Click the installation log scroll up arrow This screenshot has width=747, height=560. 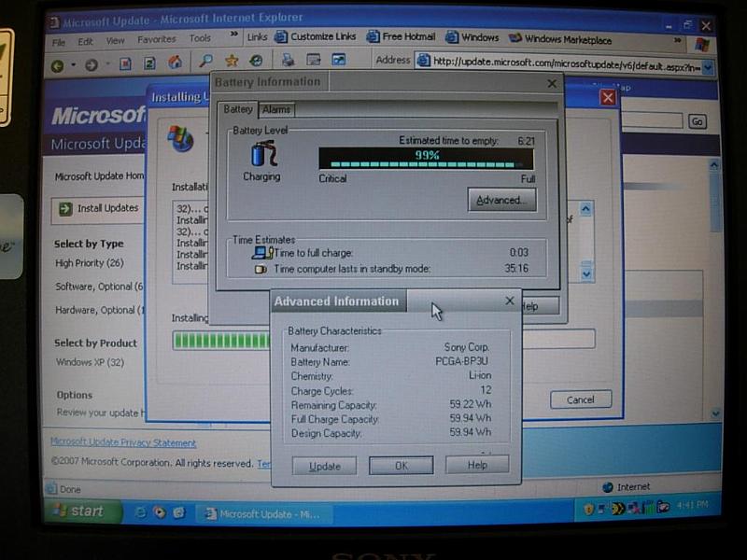click(x=586, y=208)
